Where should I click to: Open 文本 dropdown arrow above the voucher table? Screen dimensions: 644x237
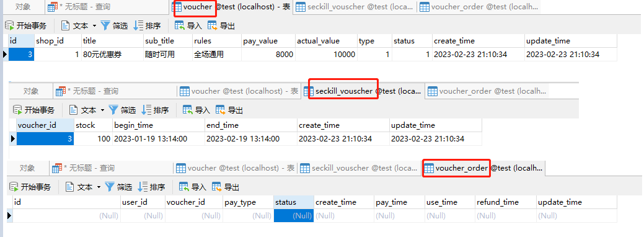pyautogui.click(x=94, y=26)
